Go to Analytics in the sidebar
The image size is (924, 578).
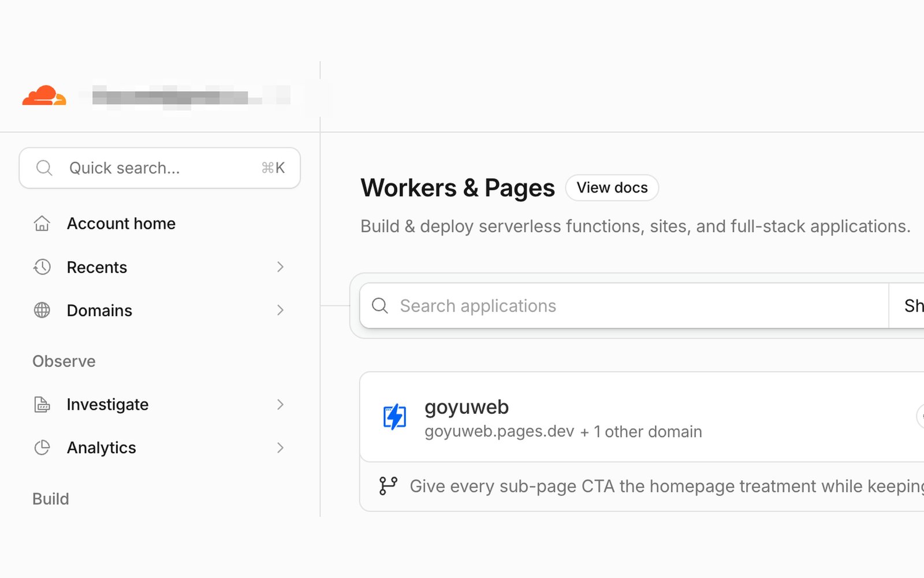[159, 448]
